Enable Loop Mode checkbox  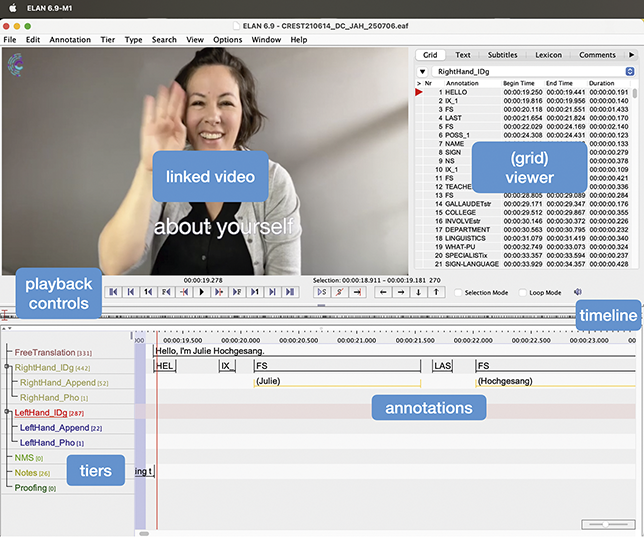522,293
